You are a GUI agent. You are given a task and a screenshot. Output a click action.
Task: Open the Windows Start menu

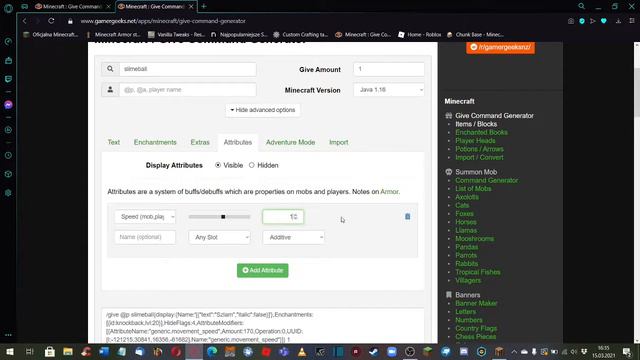click(x=9, y=351)
